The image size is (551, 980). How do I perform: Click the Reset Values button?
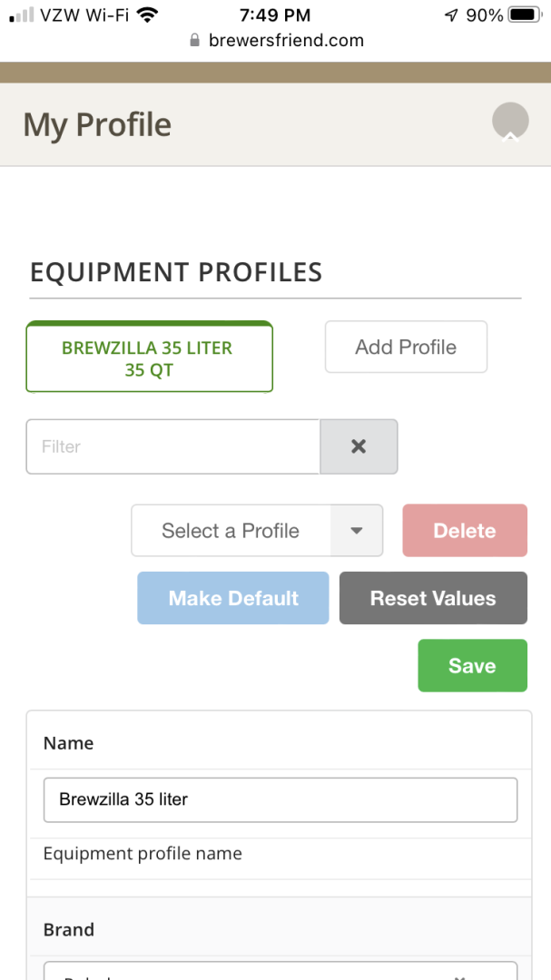[x=433, y=598]
